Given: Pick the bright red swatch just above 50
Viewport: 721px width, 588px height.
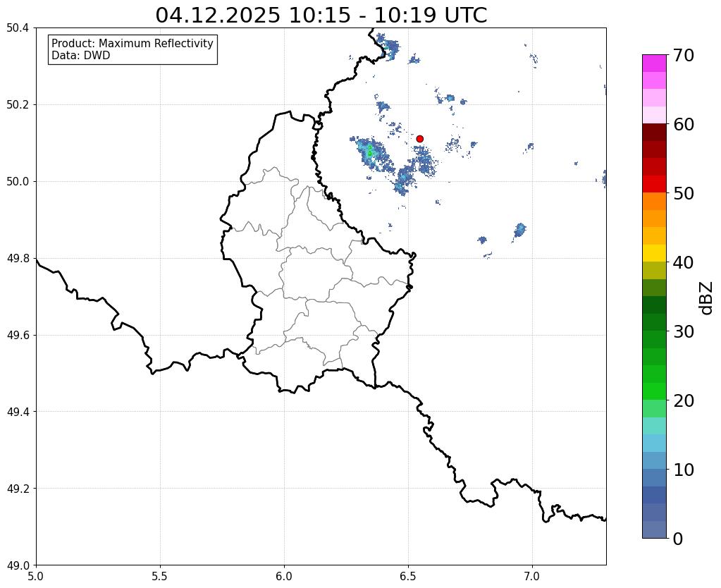Looking at the screenshot, I should 654,184.
